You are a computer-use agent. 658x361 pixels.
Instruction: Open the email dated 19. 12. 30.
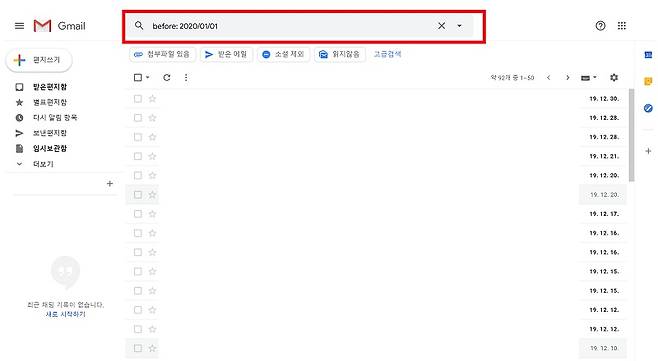point(376,99)
